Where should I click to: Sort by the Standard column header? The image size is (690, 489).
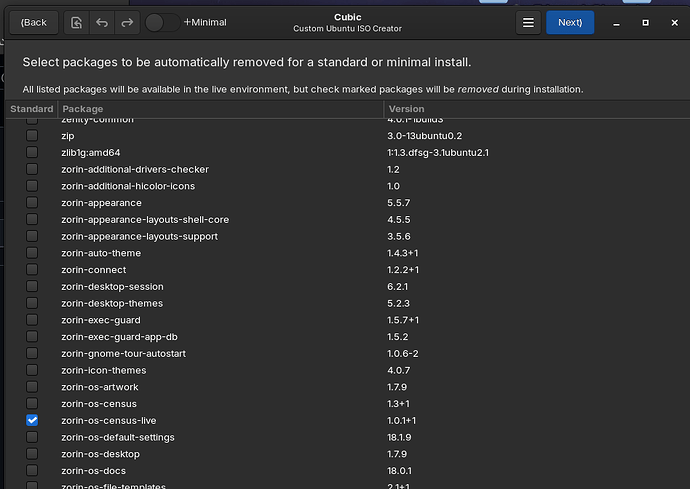32,109
